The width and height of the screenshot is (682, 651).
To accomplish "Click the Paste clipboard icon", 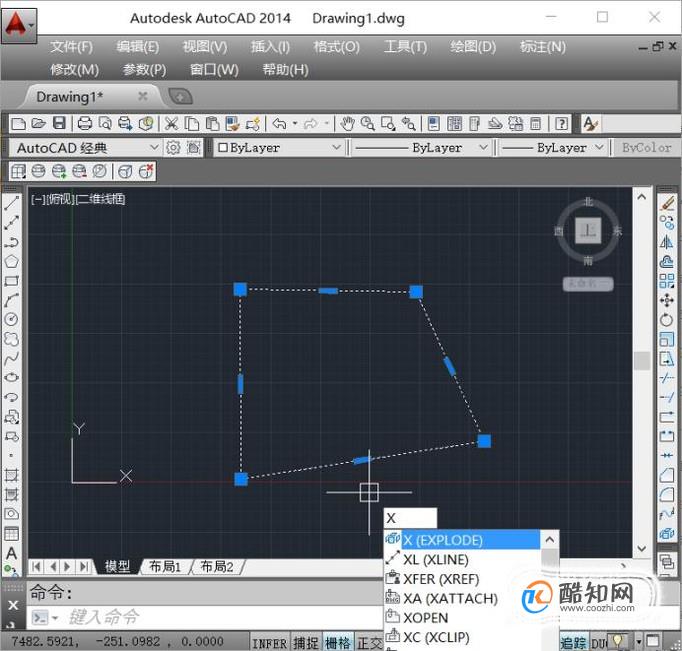I will pyautogui.click(x=212, y=124).
